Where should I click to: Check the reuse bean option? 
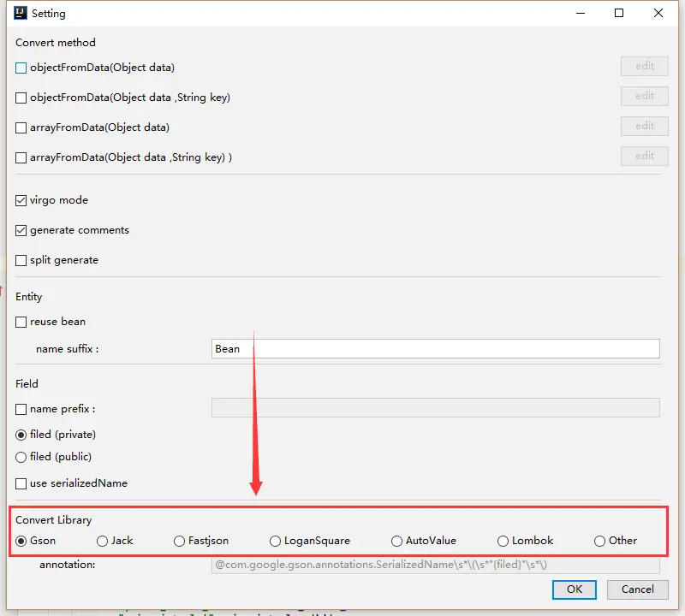point(21,323)
